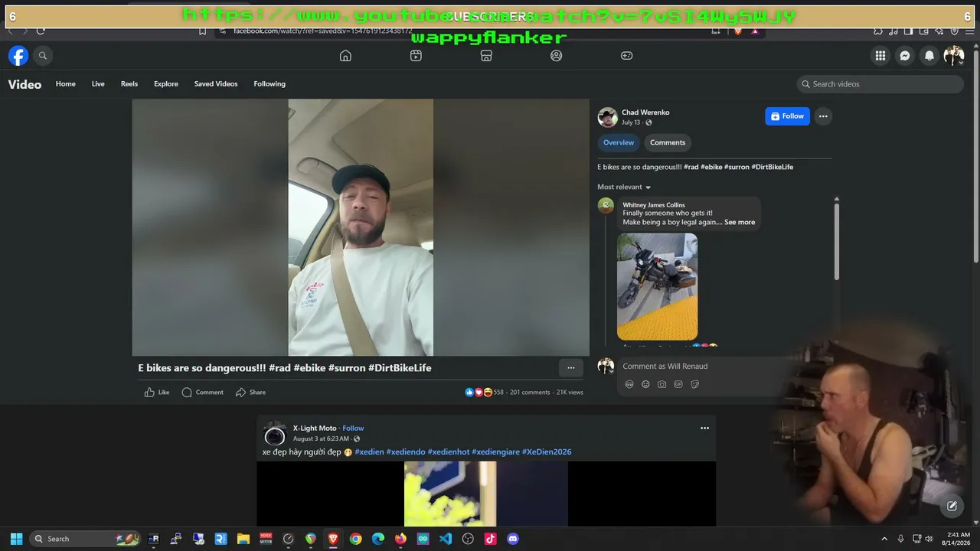Click the comments panel scrollbar
Screen dimensions: 980x551
coord(836,240)
